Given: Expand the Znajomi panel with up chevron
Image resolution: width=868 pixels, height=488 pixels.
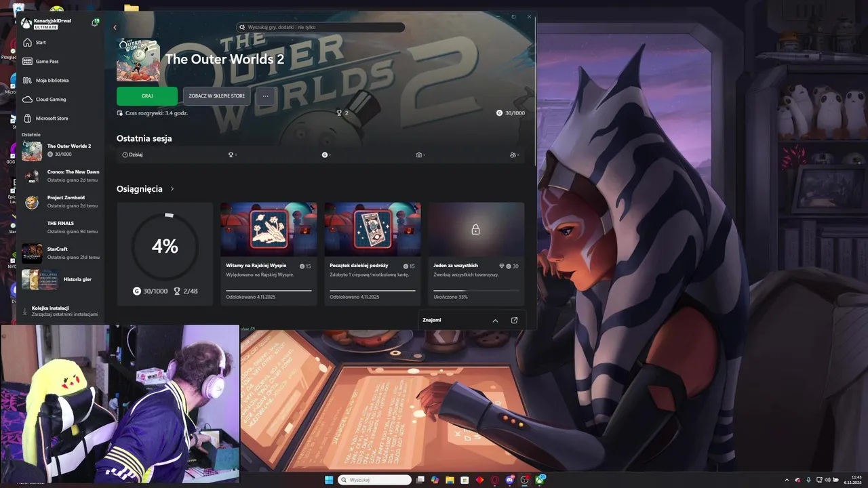Looking at the screenshot, I should pos(495,321).
